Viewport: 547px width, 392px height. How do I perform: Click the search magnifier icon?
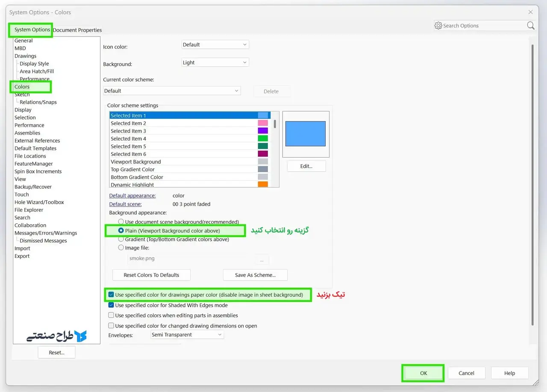point(530,26)
